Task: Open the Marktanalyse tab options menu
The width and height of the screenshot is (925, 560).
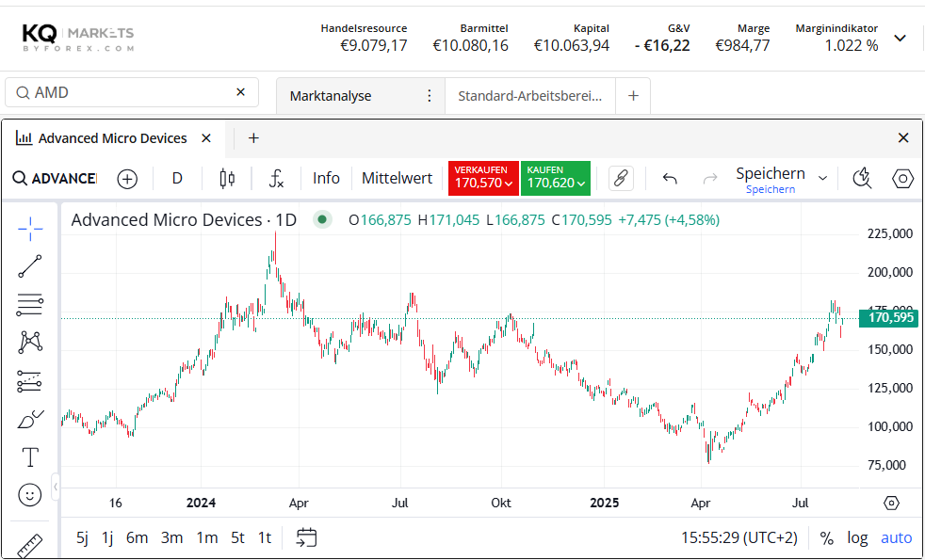Action: pyautogui.click(x=430, y=96)
